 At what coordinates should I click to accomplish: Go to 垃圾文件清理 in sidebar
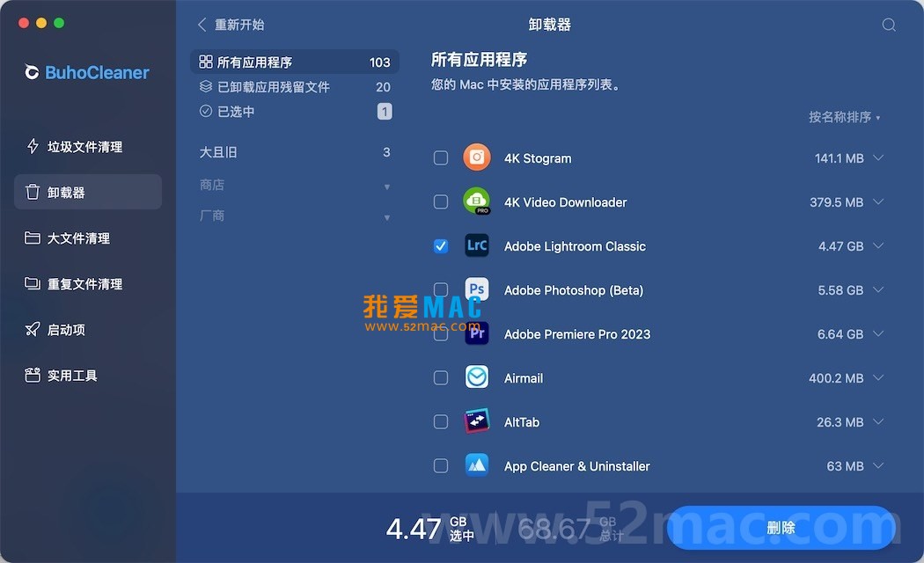point(88,147)
